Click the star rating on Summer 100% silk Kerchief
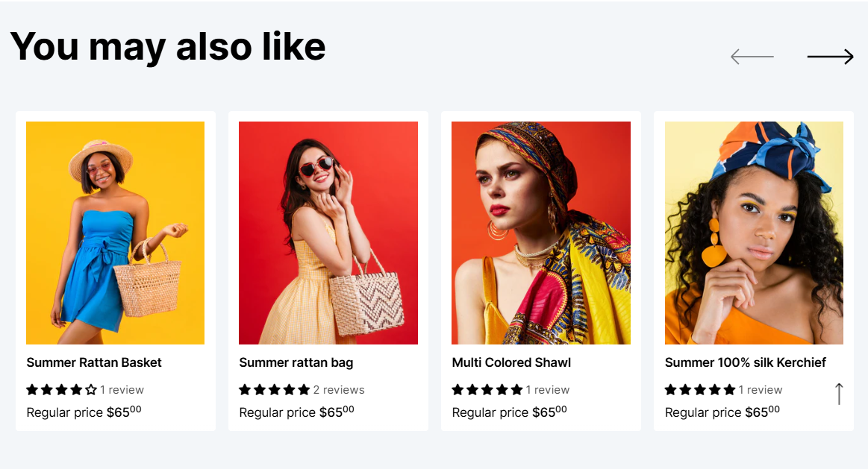 click(700, 390)
